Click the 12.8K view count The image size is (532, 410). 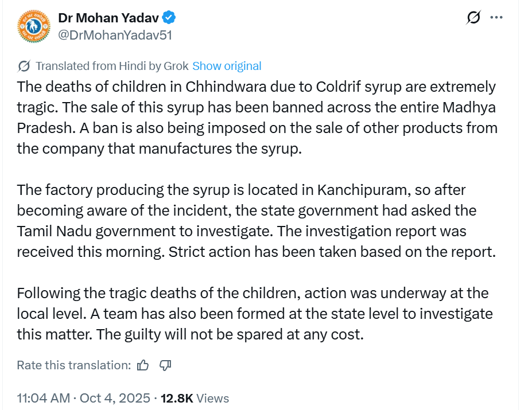[176, 398]
